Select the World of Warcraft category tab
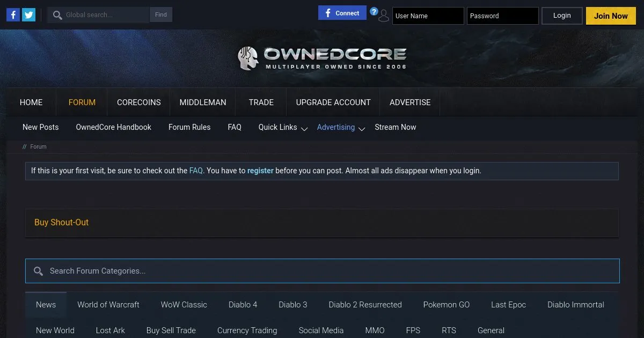The width and height of the screenshot is (644, 338). tap(108, 305)
